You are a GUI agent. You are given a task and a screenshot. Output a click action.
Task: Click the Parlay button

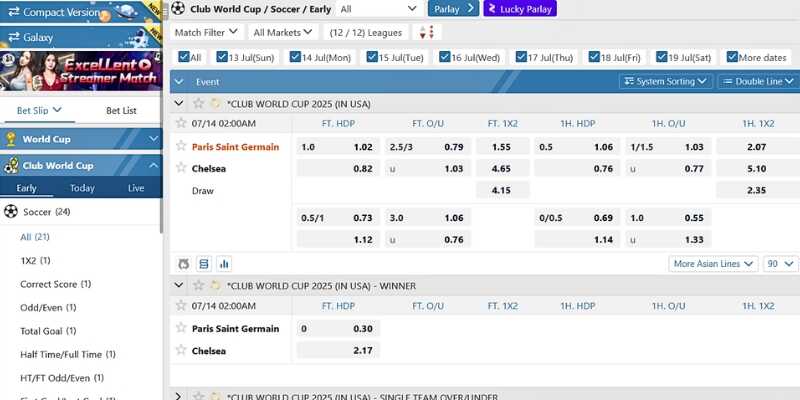coord(453,9)
